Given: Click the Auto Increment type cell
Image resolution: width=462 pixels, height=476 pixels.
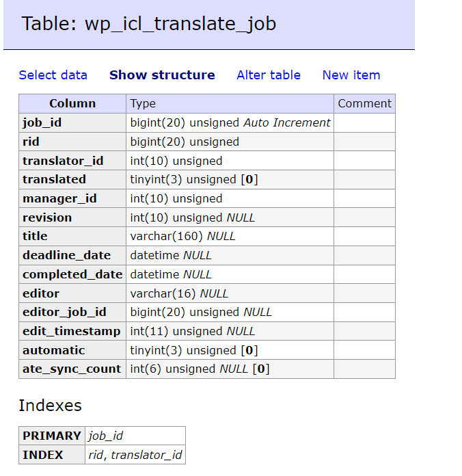Looking at the screenshot, I should [x=230, y=122].
